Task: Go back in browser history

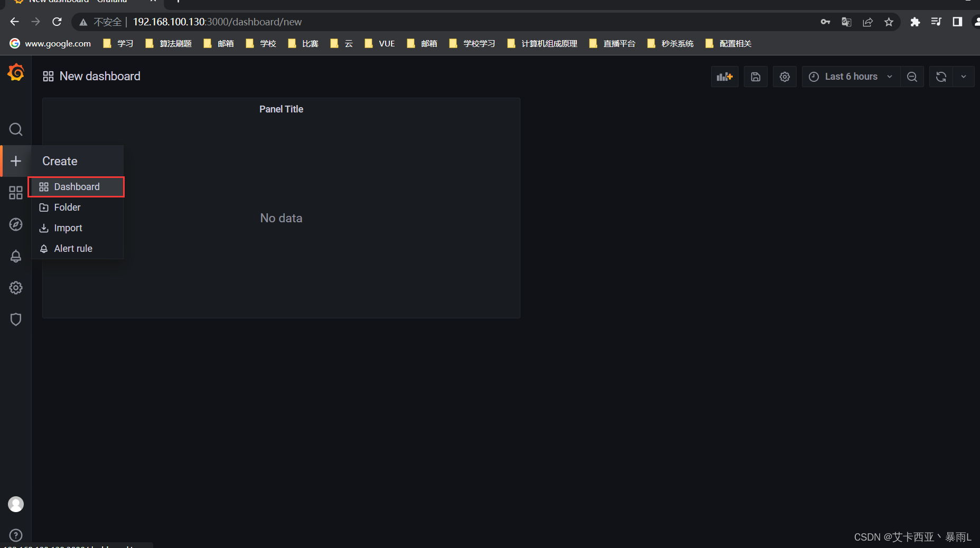Action: [x=15, y=22]
